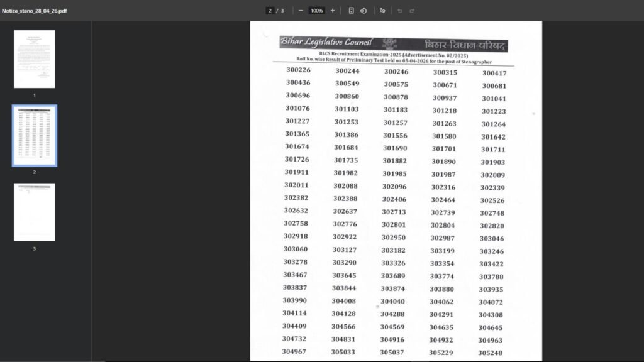Click roll number 301985

coord(395,173)
